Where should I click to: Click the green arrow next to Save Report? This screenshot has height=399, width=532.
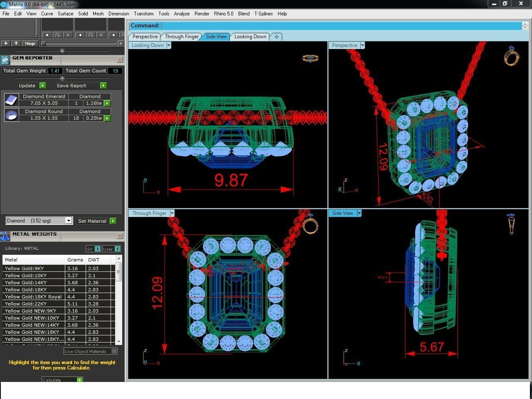tap(103, 85)
